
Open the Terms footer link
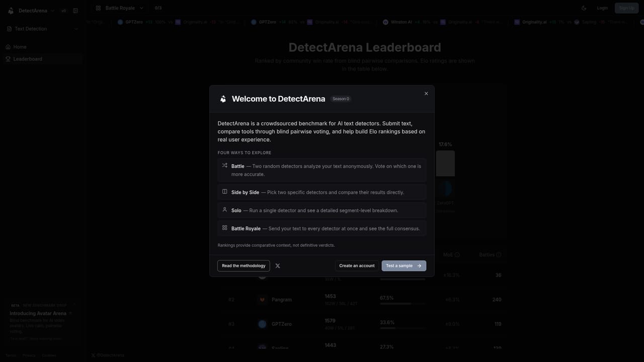pos(11,355)
